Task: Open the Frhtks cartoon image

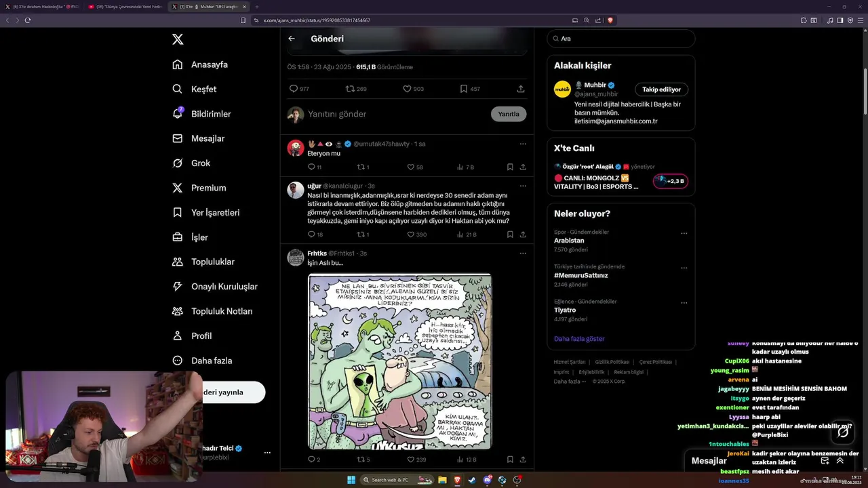Action: 400,362
